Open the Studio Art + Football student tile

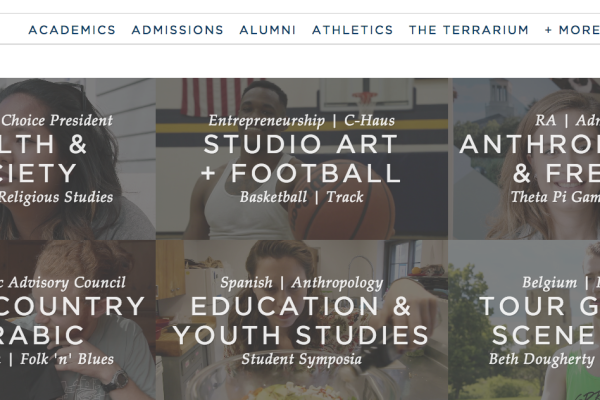302,159
